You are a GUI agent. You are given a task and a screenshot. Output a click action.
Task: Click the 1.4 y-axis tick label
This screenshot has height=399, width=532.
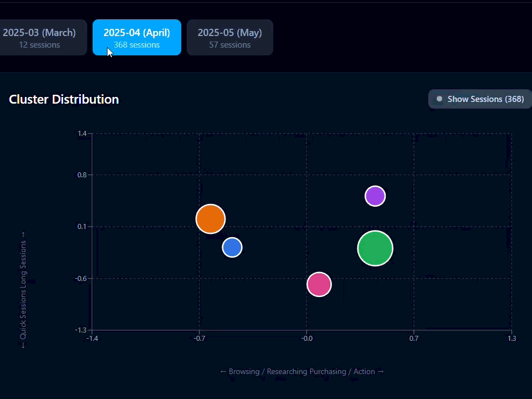click(x=82, y=134)
